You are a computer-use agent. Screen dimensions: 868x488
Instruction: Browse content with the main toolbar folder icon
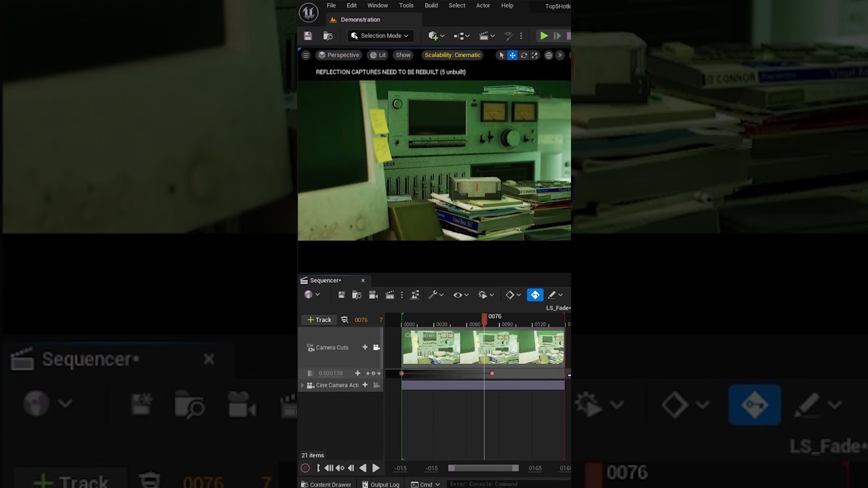(328, 36)
